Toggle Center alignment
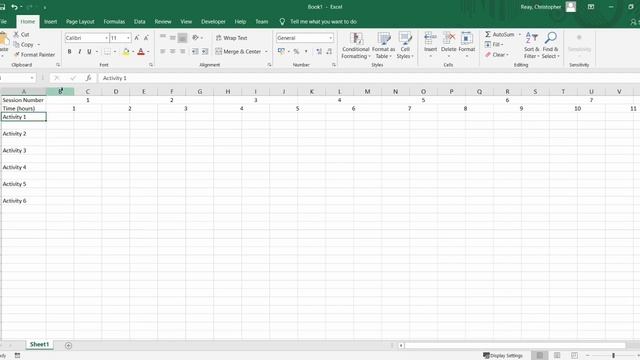640x360 pixels. [173, 51]
